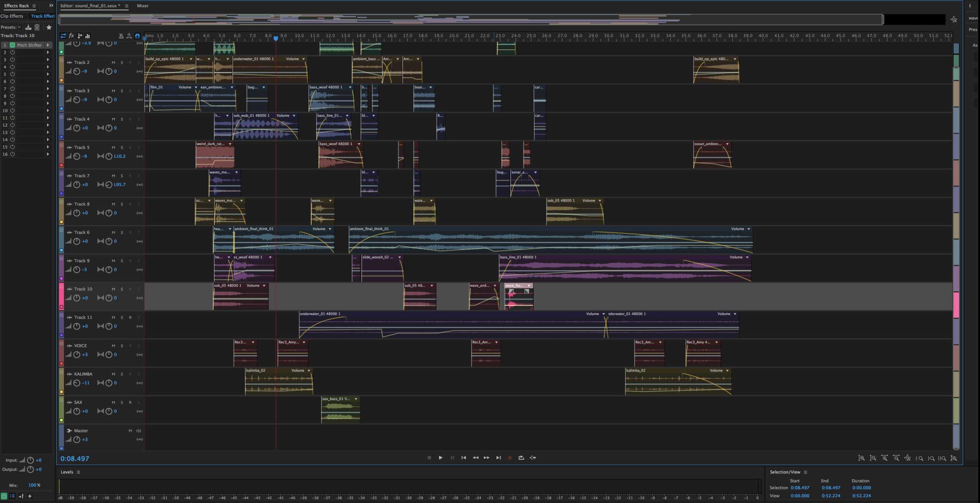Start recording with the Record button

[510, 458]
